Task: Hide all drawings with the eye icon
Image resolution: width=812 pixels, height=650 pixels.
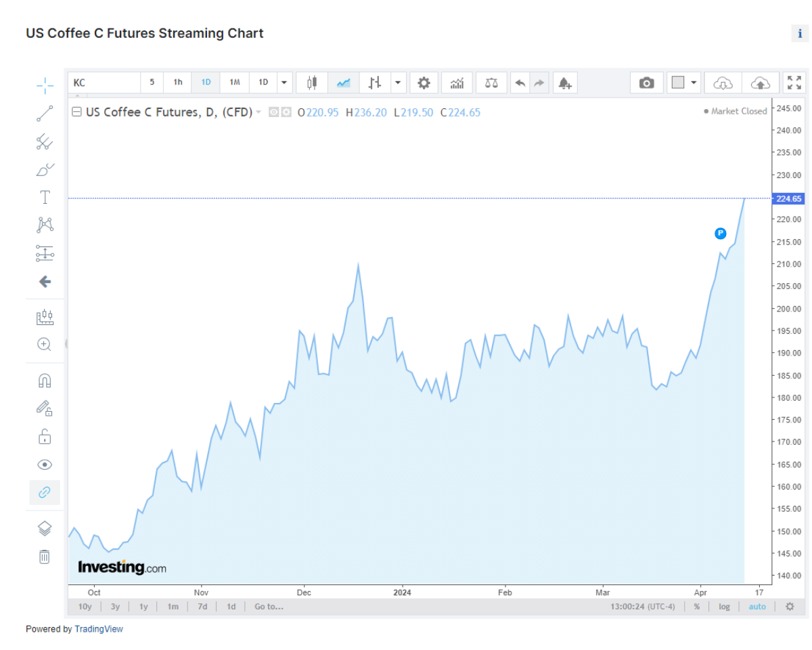Action: click(x=45, y=464)
